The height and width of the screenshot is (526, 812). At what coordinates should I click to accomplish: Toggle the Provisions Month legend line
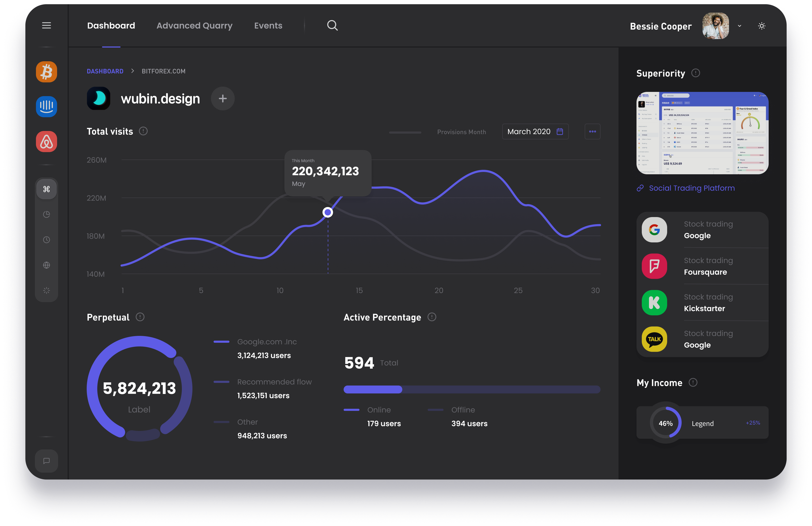tap(405, 132)
